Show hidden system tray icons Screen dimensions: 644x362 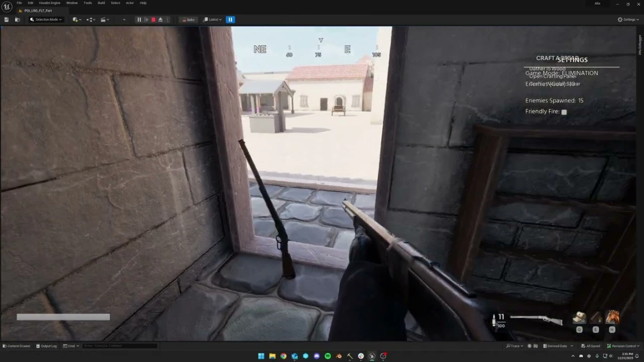(x=573, y=356)
